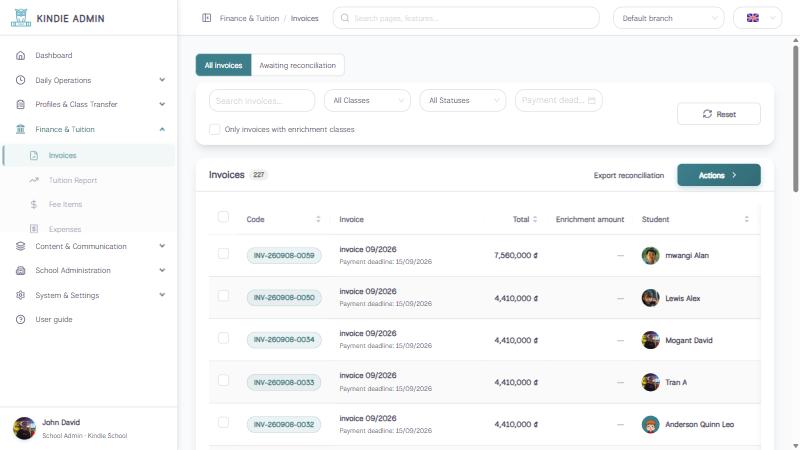Click the calendar icon in payment deadline field
The width and height of the screenshot is (800, 450).
coord(592,101)
